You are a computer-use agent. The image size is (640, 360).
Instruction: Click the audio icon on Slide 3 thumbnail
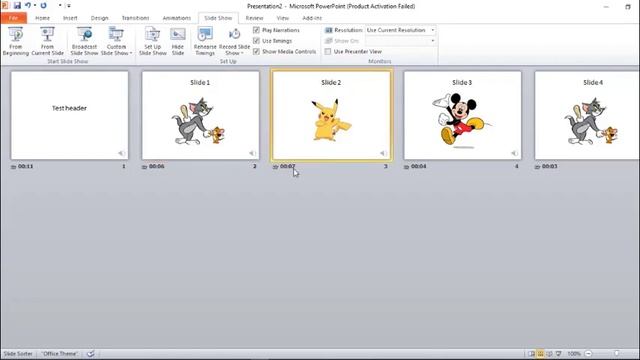(x=515, y=153)
